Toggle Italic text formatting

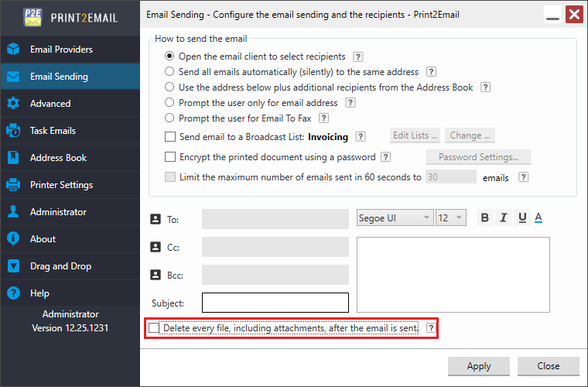tap(504, 218)
